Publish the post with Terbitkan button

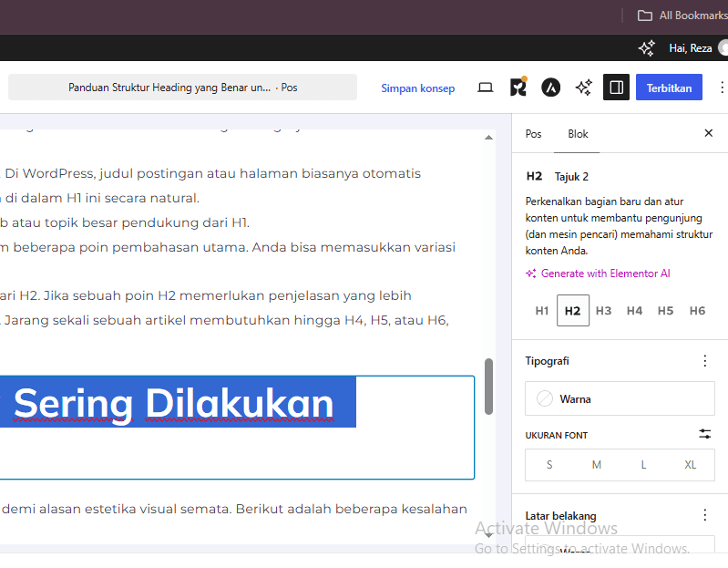(x=669, y=88)
